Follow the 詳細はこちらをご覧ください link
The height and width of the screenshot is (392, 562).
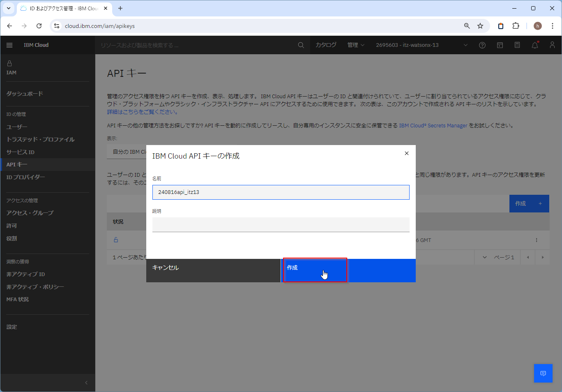(x=143, y=112)
